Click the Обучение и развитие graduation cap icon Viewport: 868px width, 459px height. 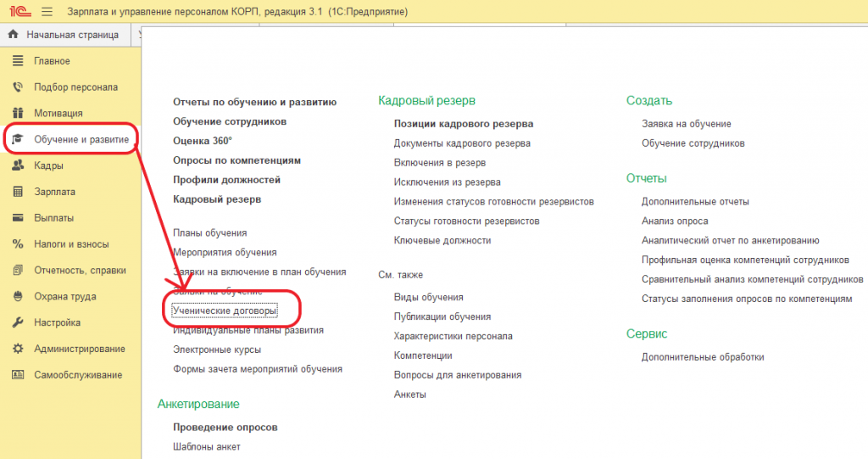[18, 139]
